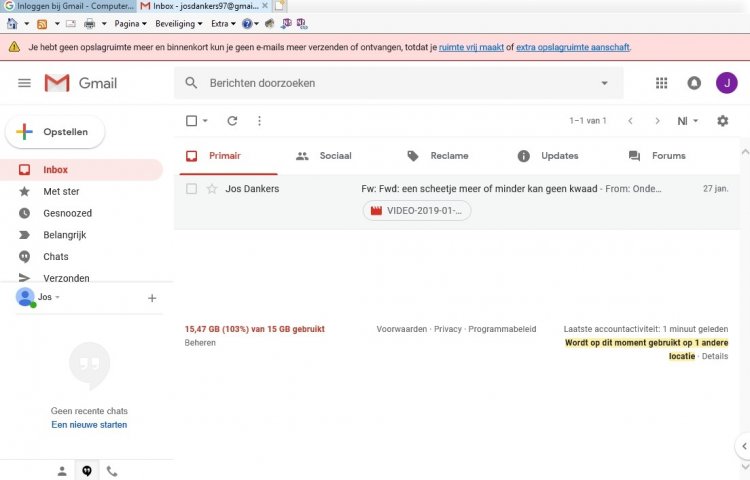Check the box beside Jos Dankers email
The height and width of the screenshot is (480, 750).
pyautogui.click(x=192, y=189)
